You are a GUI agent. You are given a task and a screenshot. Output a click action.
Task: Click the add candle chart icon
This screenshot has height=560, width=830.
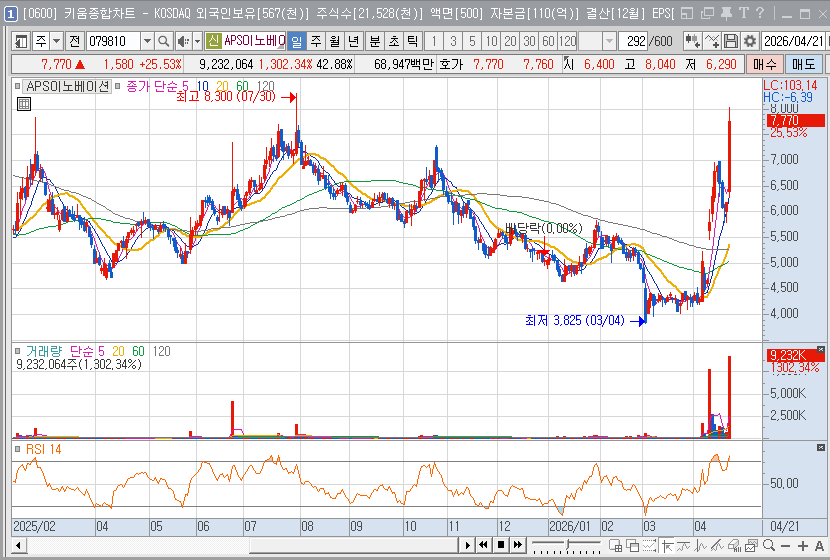tap(692, 41)
